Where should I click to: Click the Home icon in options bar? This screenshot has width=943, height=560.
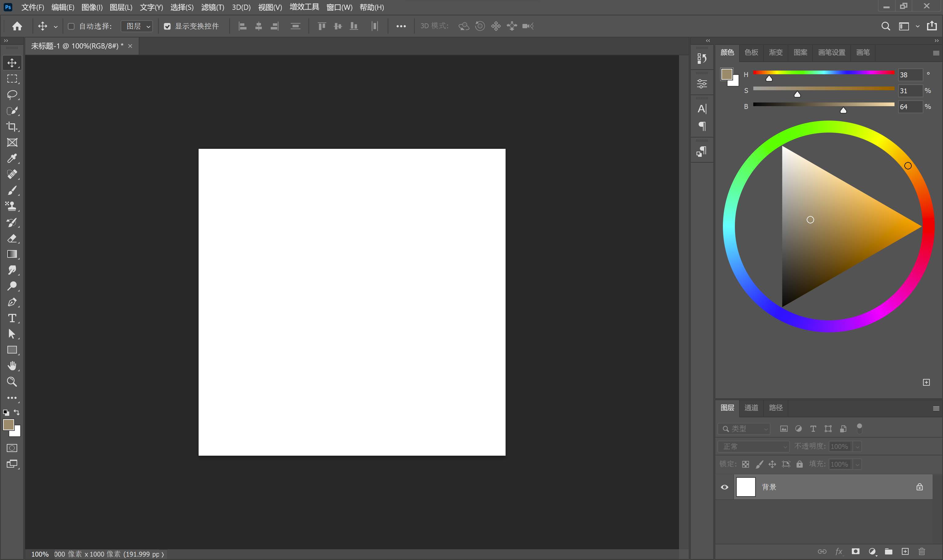pyautogui.click(x=17, y=26)
